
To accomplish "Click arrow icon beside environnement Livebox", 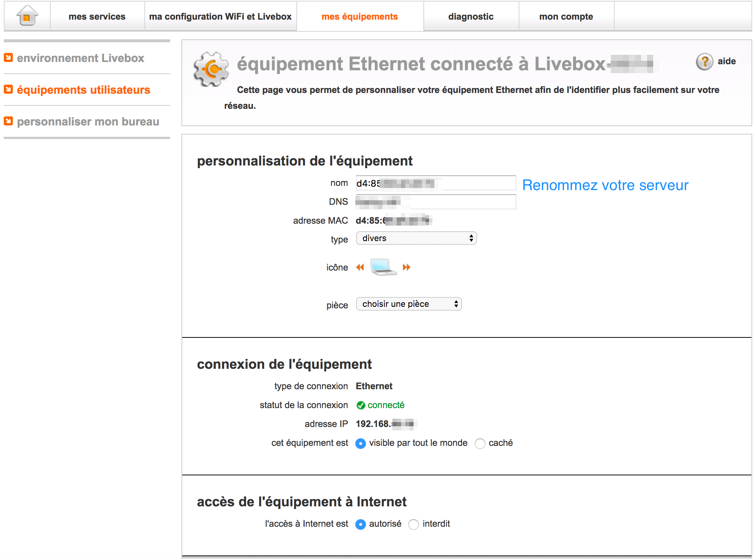I will [8, 58].
